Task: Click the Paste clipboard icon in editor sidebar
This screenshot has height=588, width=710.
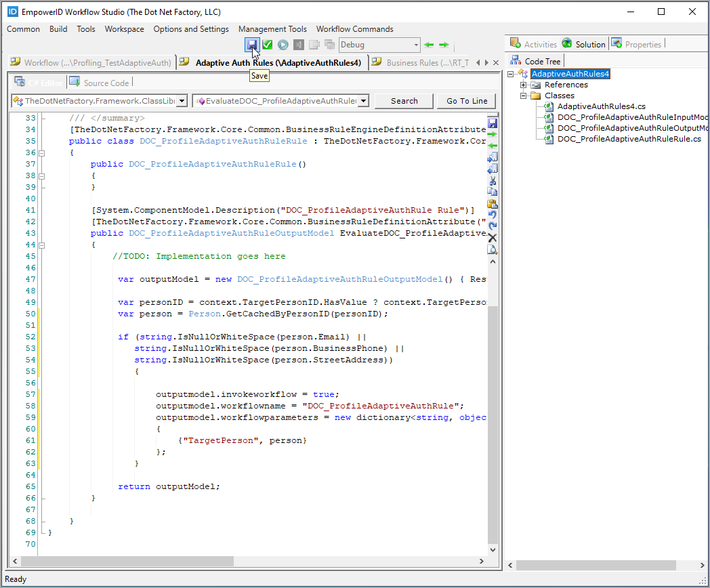Action: tap(493, 203)
